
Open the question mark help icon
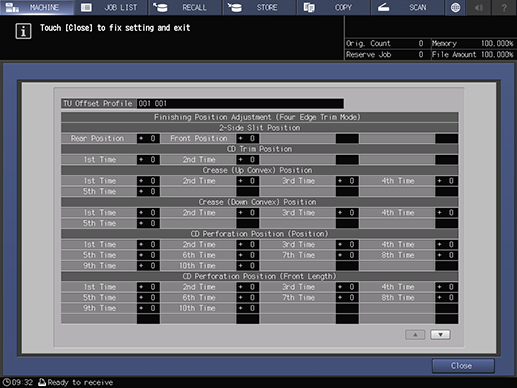504,7
